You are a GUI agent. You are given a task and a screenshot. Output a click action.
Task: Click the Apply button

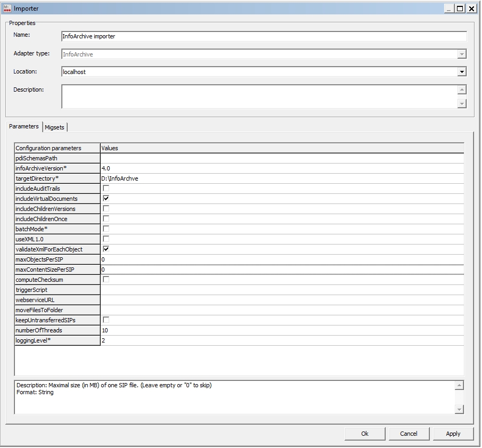click(453, 434)
